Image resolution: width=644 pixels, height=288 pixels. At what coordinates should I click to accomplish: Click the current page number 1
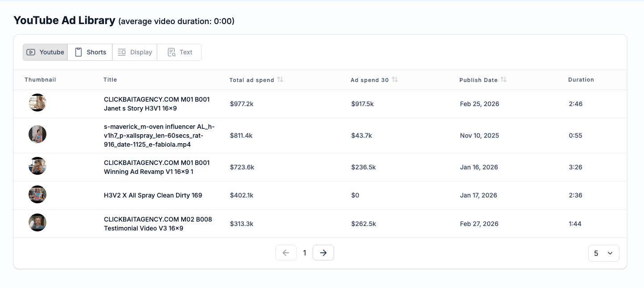tap(305, 253)
